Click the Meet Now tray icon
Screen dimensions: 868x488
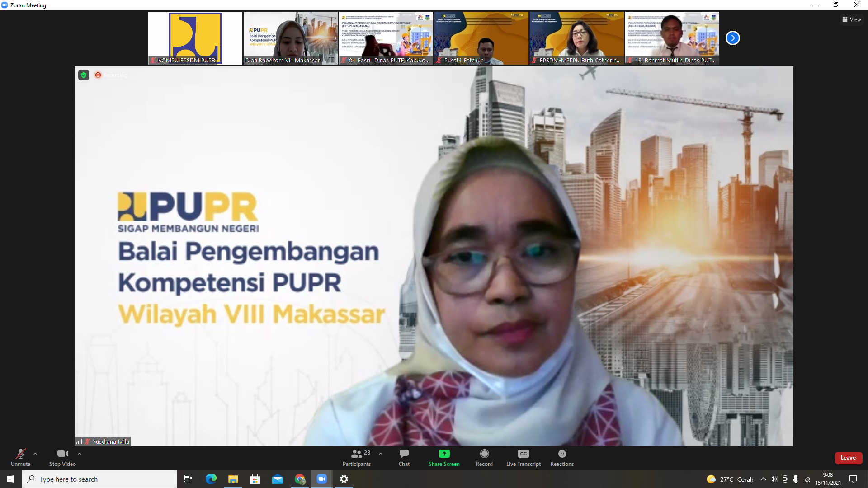pyautogui.click(x=785, y=479)
